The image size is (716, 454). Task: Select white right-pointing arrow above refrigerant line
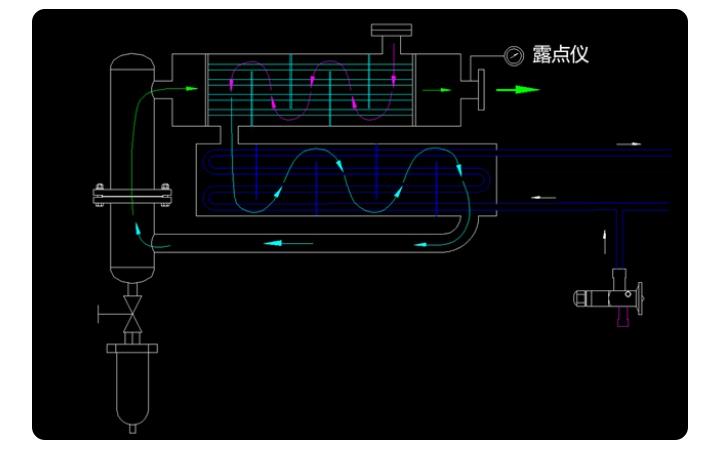629,144
